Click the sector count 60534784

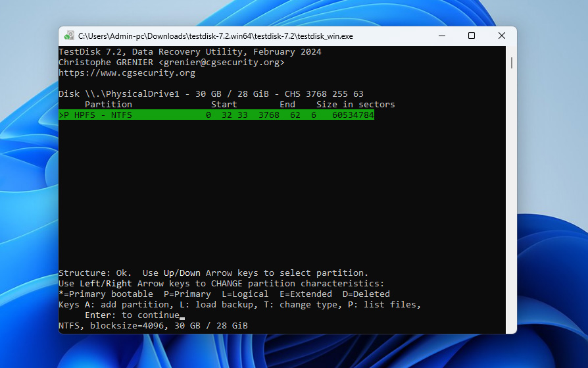tap(353, 115)
